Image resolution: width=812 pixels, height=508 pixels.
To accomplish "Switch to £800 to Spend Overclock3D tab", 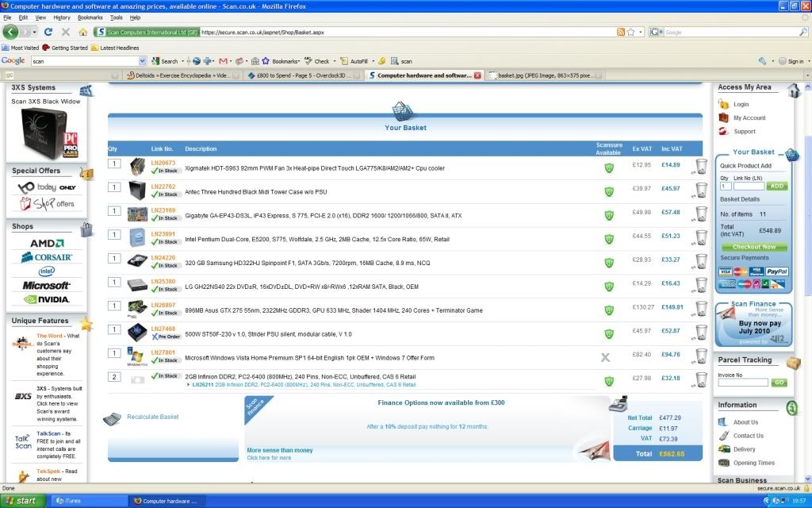I will (x=302, y=75).
